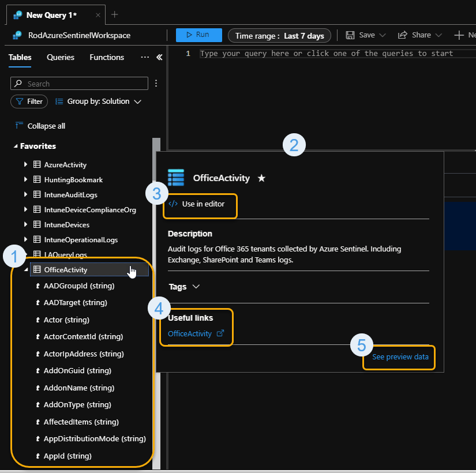Expand the Tags section chevron
Viewport: 476px width, 473px height.
point(196,287)
